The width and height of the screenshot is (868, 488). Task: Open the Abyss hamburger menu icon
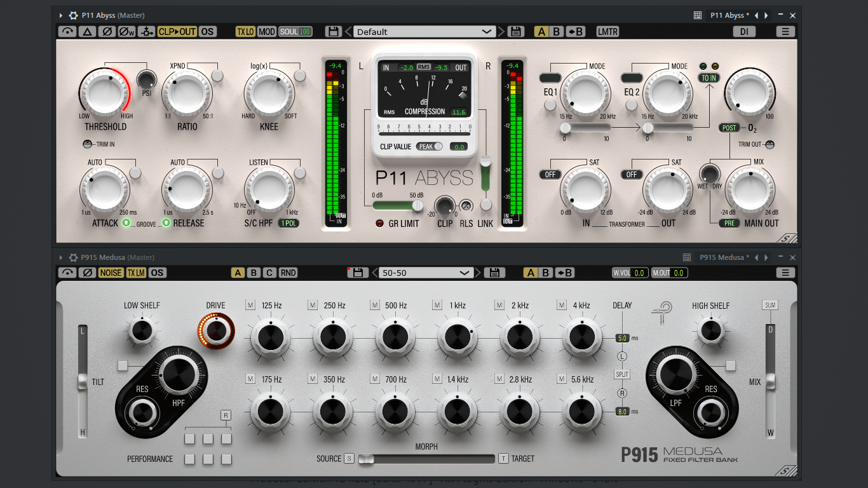tap(785, 31)
